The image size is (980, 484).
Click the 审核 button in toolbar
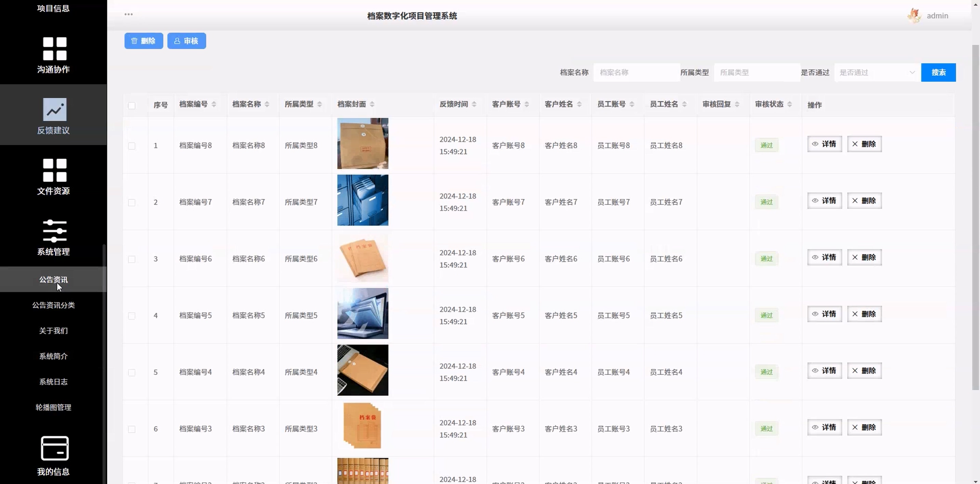187,41
